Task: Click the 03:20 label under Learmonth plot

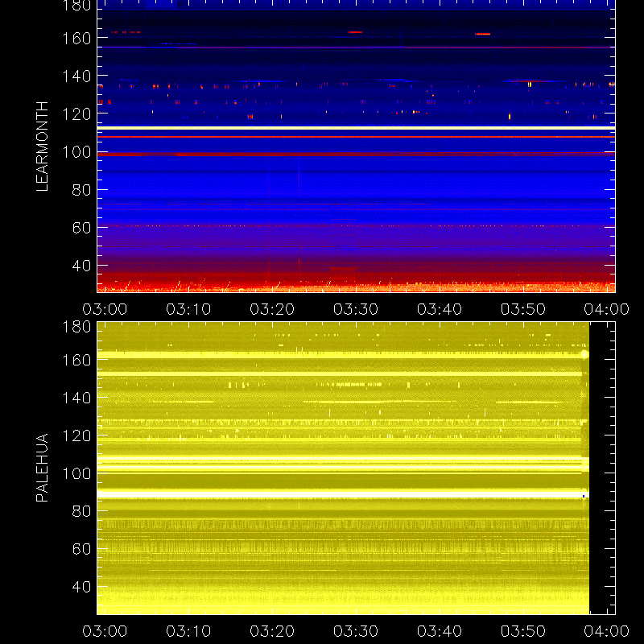Action: pyautogui.click(x=272, y=309)
